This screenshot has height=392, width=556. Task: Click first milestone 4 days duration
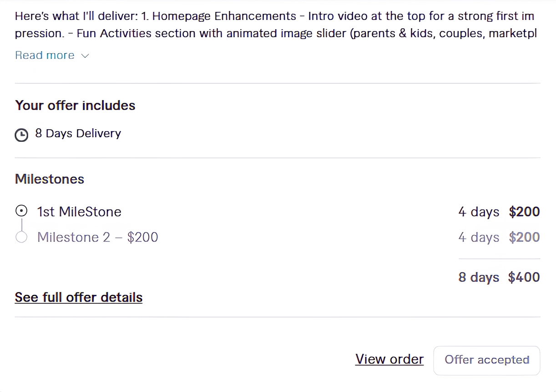pos(479,212)
